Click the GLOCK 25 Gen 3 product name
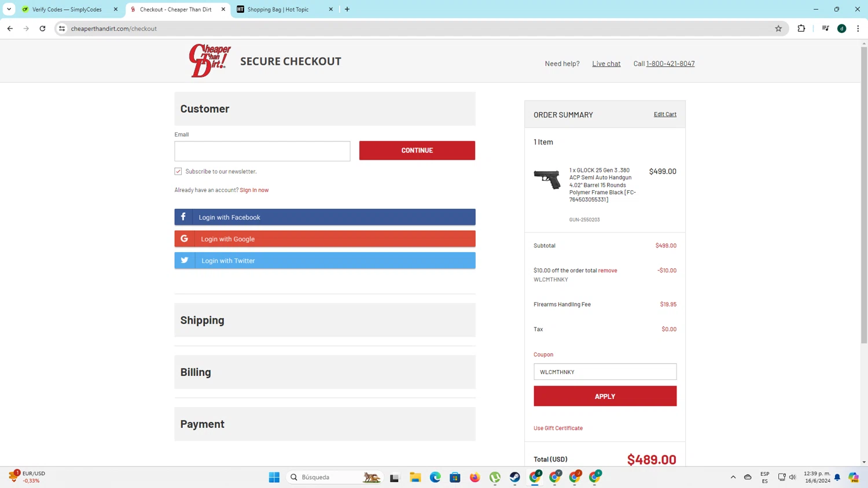Screen dimensions: 868x488 click(602, 185)
